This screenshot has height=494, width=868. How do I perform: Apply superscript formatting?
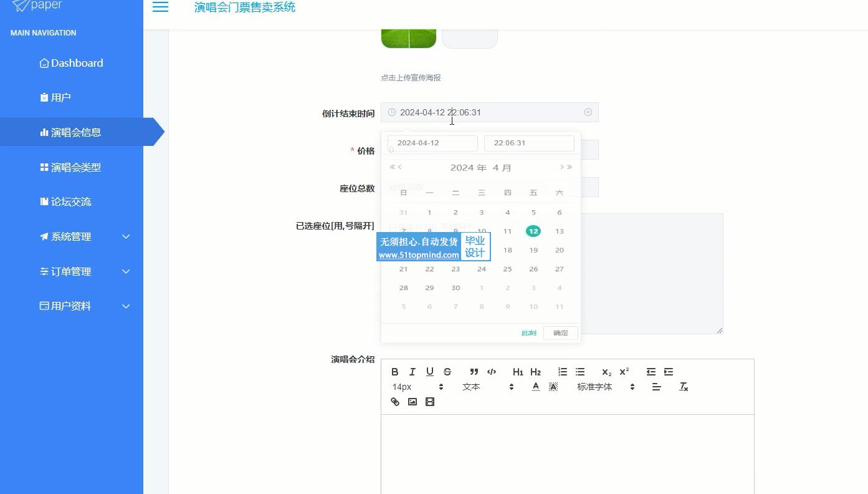(x=624, y=372)
